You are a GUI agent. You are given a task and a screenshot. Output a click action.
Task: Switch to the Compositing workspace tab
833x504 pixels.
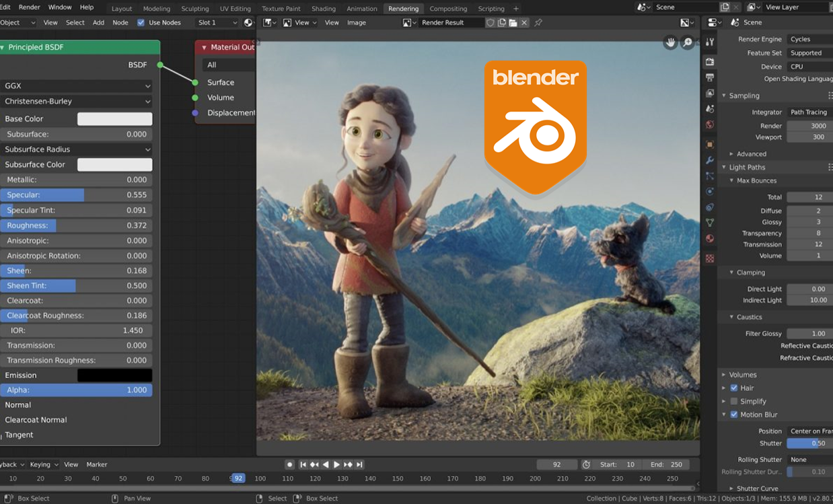[448, 9]
